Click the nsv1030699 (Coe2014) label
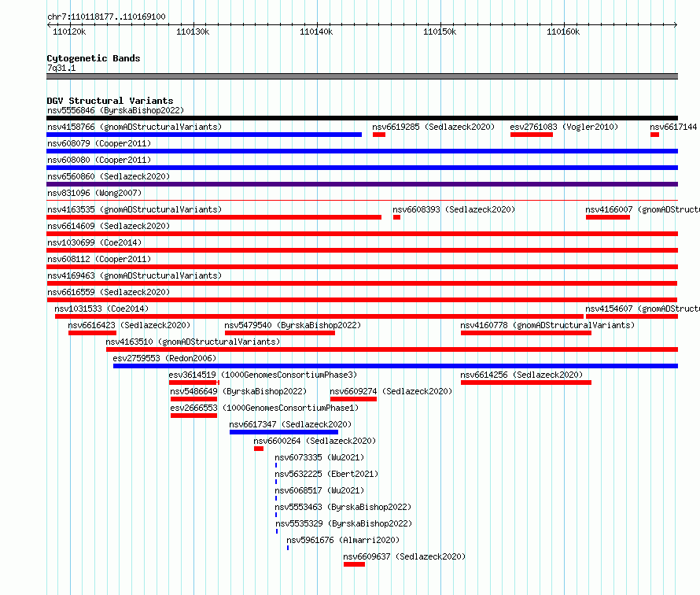The height and width of the screenshot is (595, 700). click(94, 242)
